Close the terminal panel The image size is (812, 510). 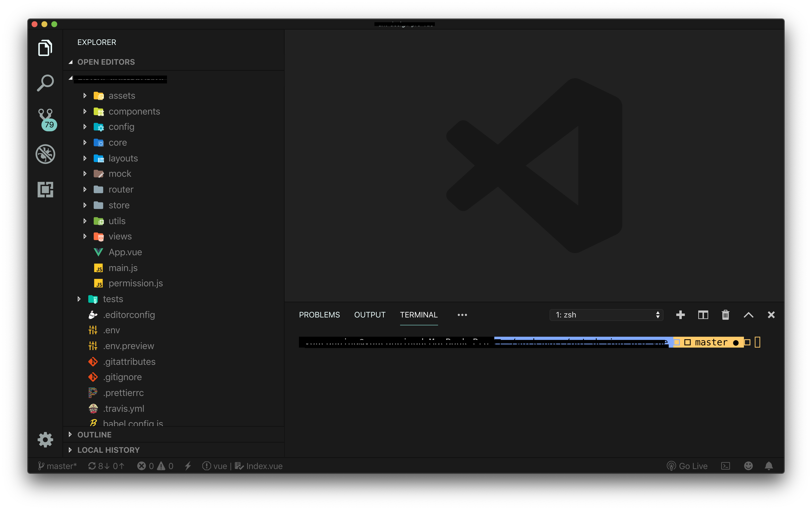coord(771,315)
